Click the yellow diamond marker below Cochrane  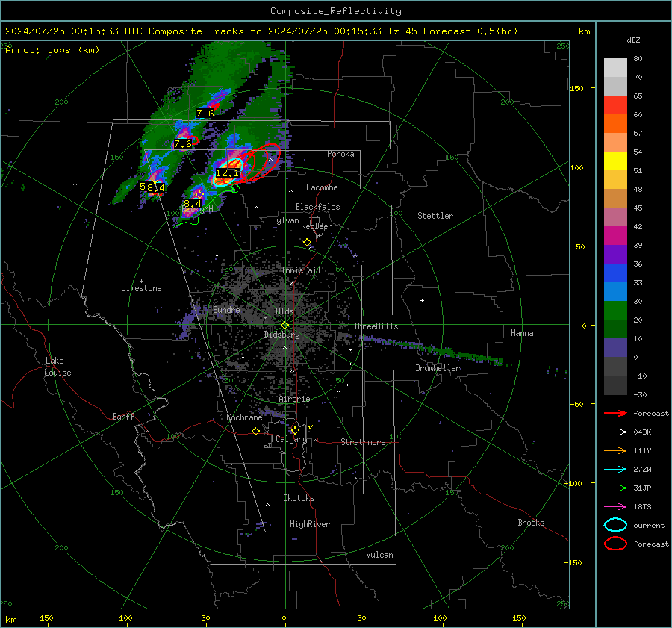pyautogui.click(x=256, y=432)
